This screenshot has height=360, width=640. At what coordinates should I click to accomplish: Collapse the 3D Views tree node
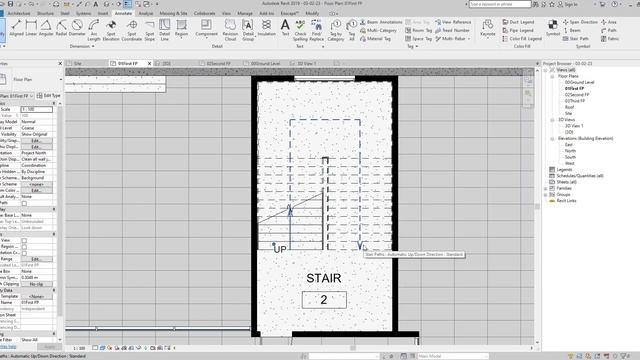tap(552, 120)
